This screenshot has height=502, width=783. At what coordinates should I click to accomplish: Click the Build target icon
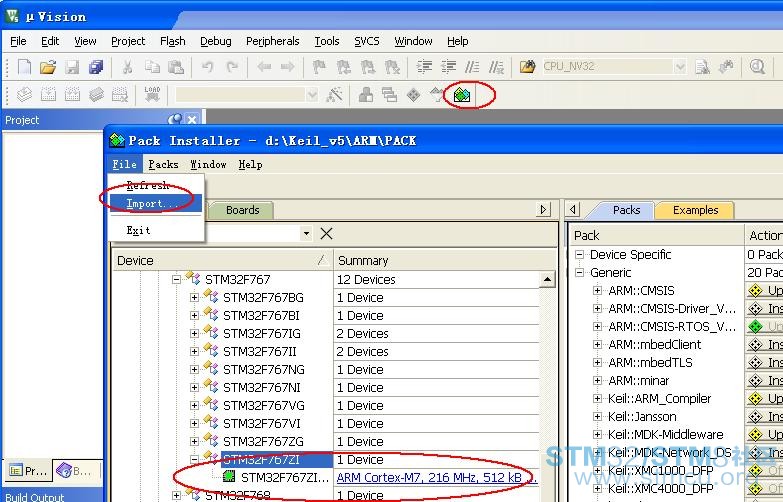(48, 94)
